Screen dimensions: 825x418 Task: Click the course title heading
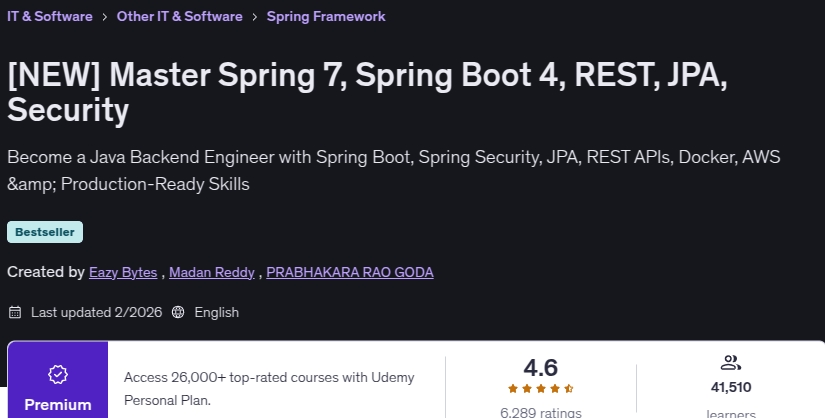point(367,92)
